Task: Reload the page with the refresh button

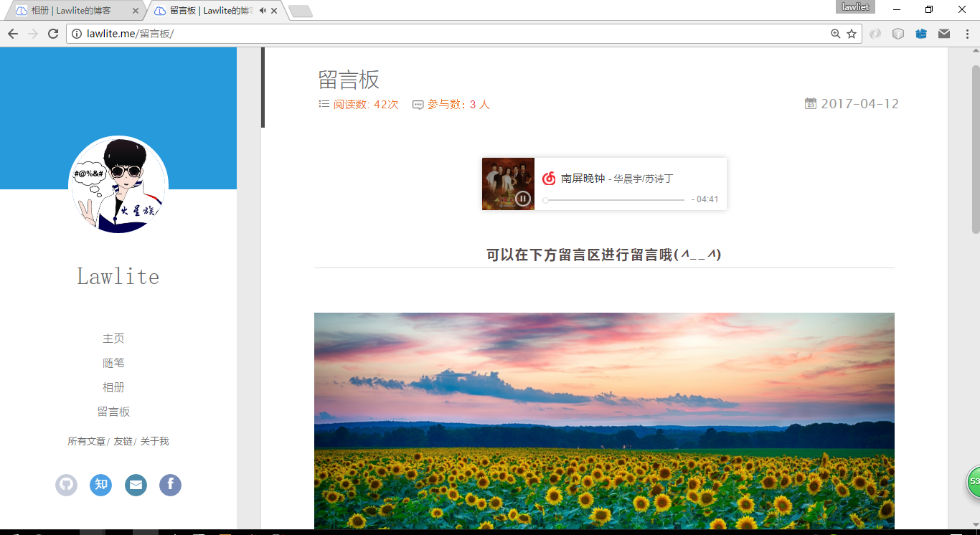Action: click(x=52, y=34)
